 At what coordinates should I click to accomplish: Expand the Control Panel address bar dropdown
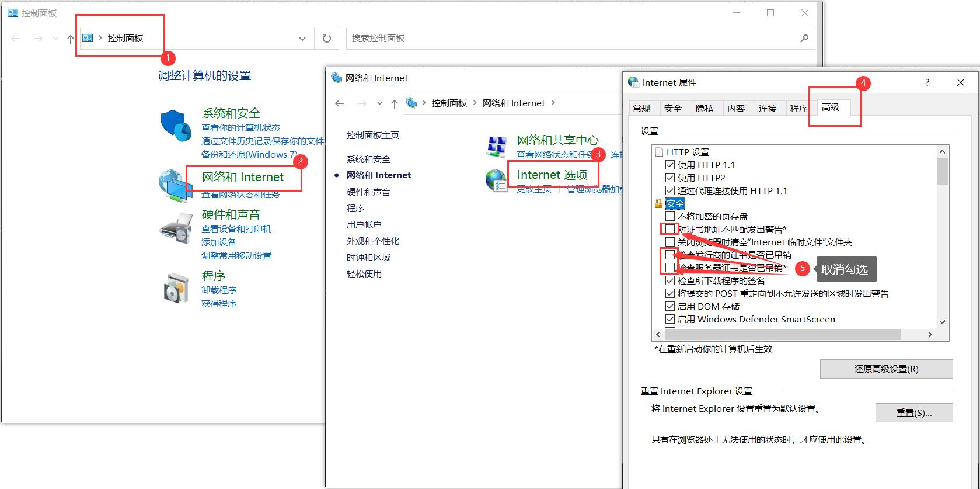coord(302,39)
